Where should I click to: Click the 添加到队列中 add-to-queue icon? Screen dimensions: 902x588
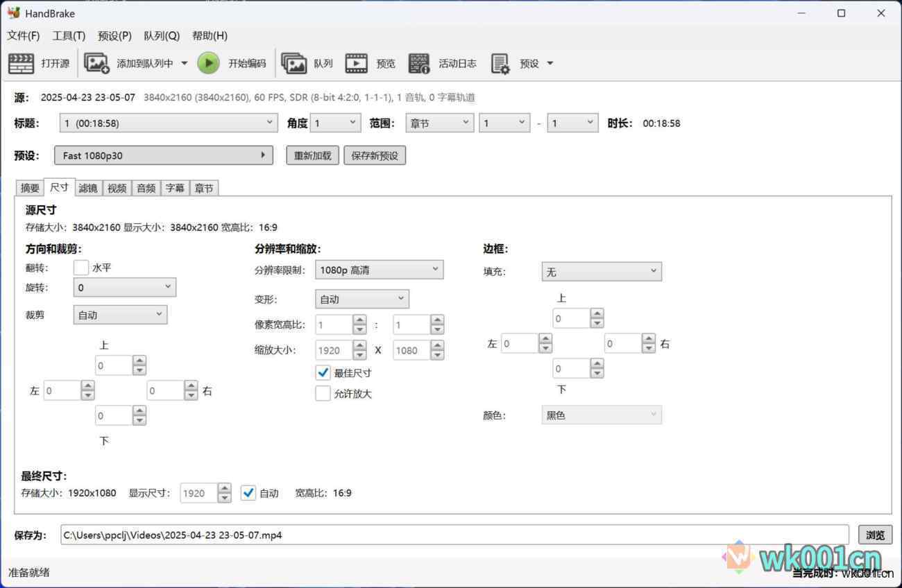[96, 63]
